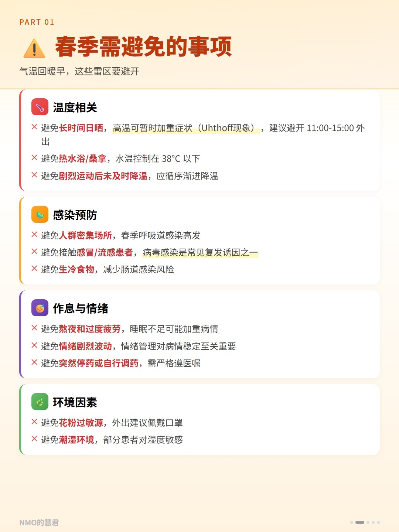
Task: Click the main title 春季需避免的事项
Action: pyautogui.click(x=143, y=47)
